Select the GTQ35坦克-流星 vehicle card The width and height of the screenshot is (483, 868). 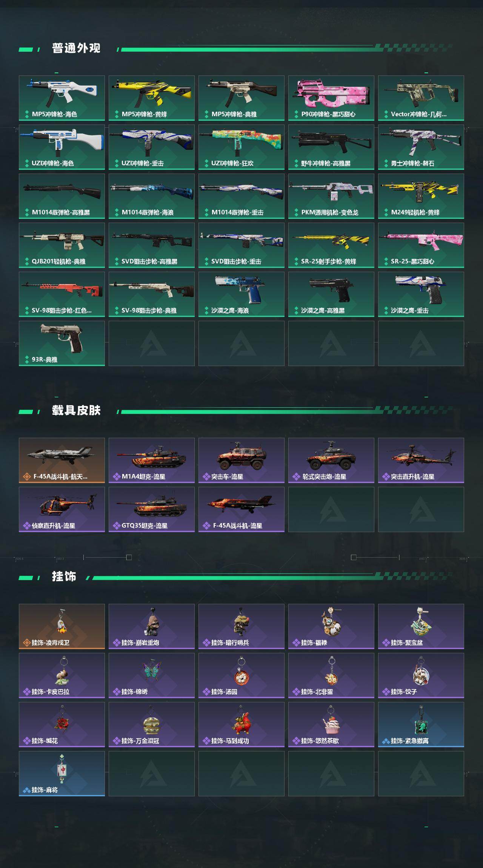[x=152, y=509]
